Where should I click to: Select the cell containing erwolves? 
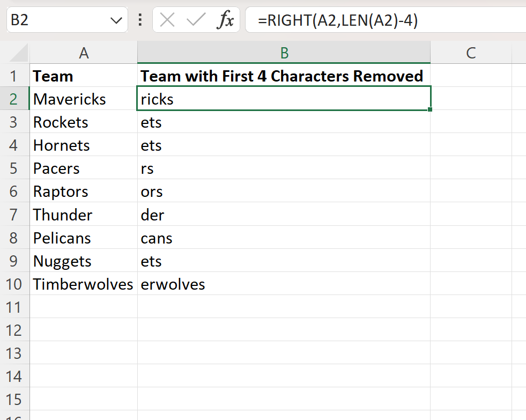tap(284, 284)
